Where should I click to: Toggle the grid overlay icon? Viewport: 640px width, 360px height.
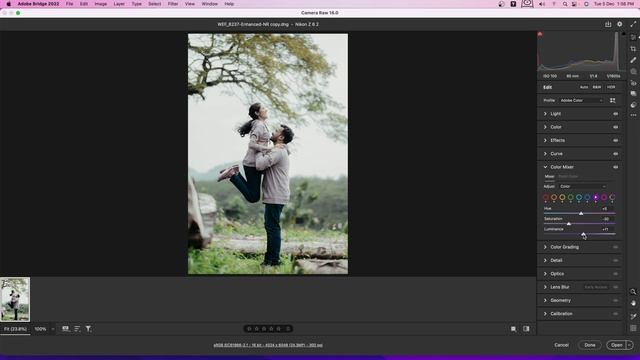pos(633,328)
